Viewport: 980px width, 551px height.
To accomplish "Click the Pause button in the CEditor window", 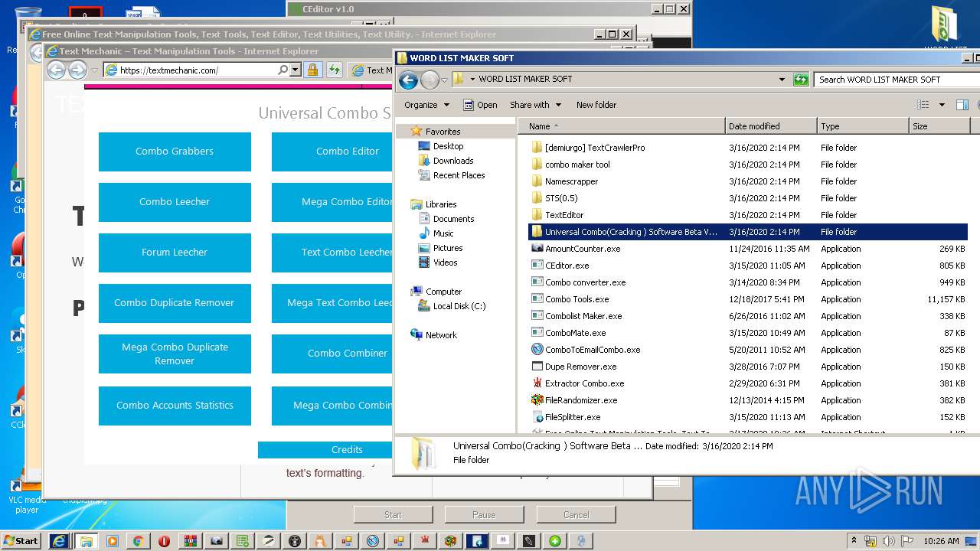I will coord(484,515).
